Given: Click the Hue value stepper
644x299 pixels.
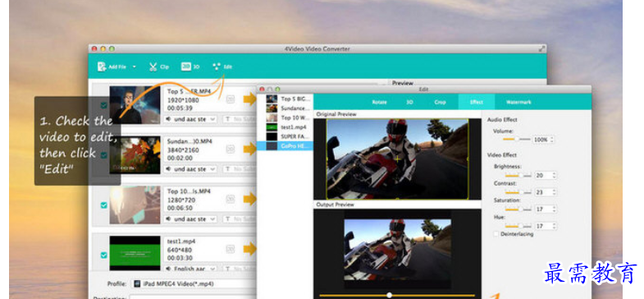Looking at the screenshot, I should pyautogui.click(x=555, y=226).
